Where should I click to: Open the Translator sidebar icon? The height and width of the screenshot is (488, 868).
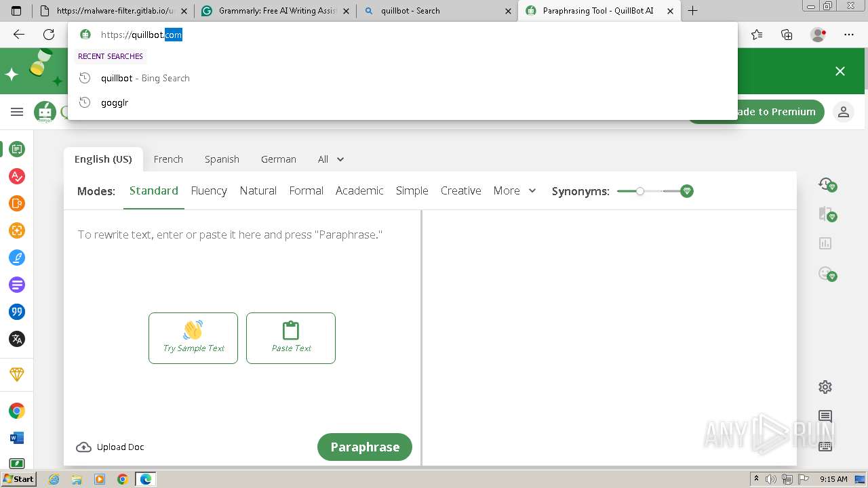pyautogui.click(x=17, y=339)
